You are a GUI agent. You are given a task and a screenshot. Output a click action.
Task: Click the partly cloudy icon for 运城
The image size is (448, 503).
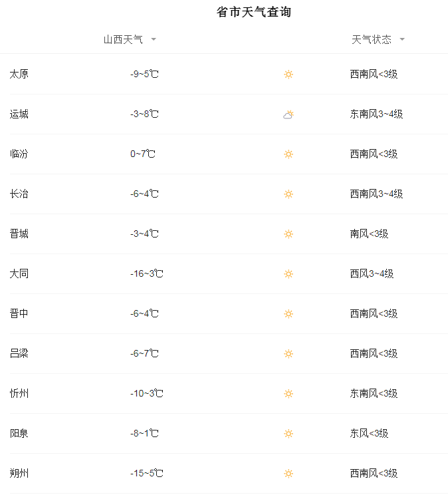tap(288, 114)
